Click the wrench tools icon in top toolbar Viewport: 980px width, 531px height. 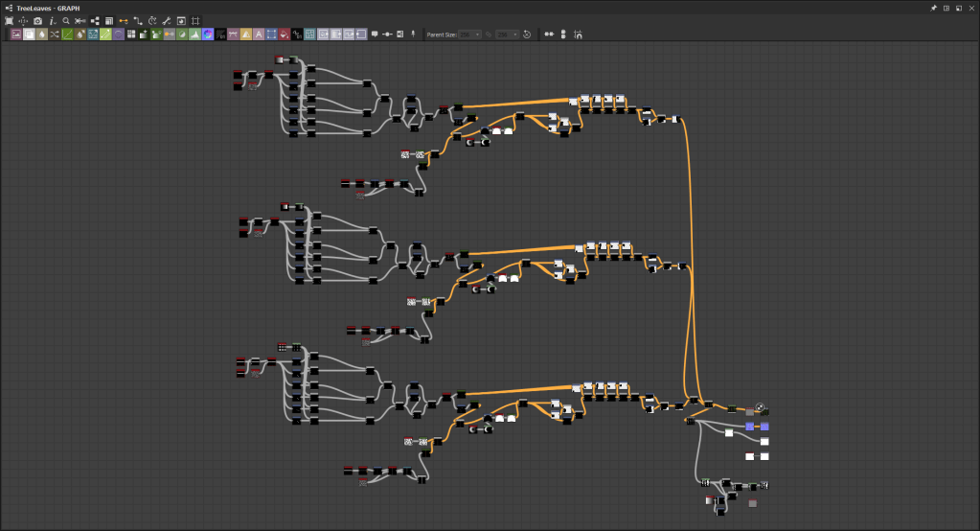pos(167,20)
